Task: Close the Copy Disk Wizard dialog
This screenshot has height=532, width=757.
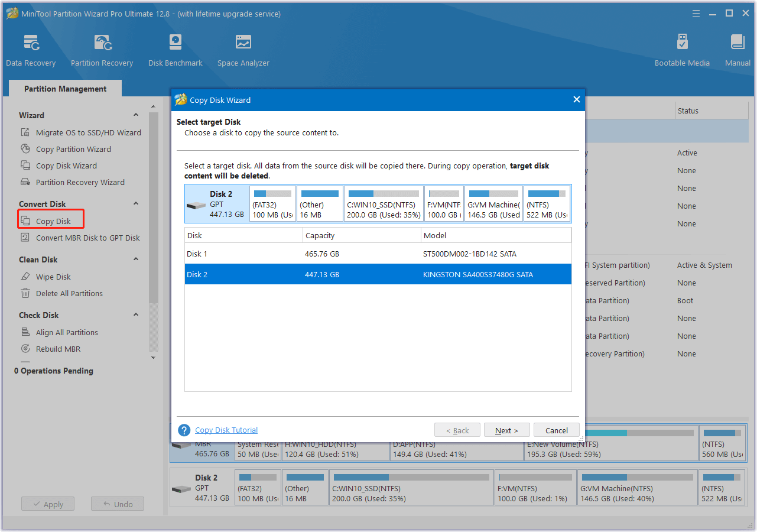Action: click(x=576, y=100)
